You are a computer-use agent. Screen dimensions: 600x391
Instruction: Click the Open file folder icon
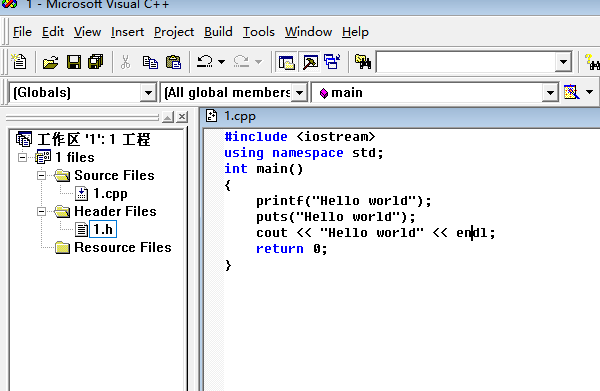pos(50,62)
